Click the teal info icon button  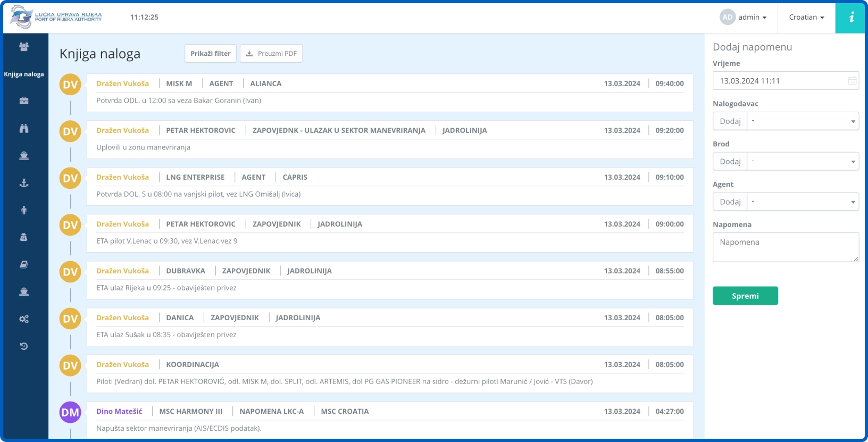coord(850,18)
